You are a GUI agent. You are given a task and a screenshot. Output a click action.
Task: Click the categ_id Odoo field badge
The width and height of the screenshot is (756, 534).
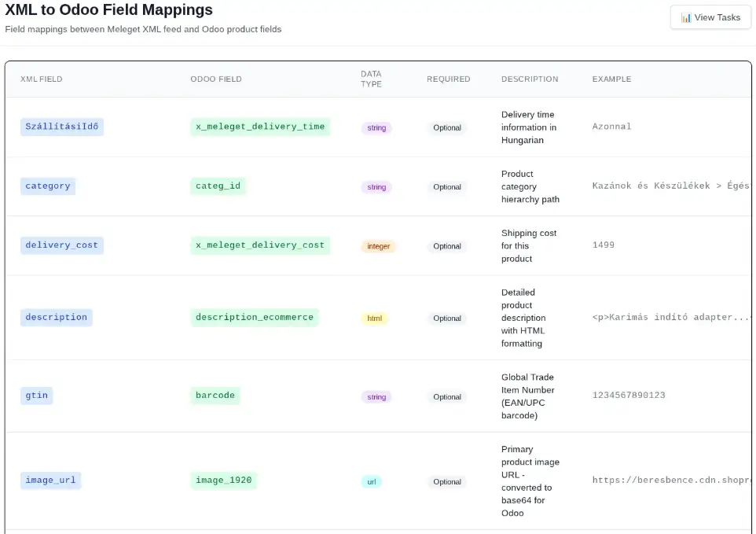pos(218,186)
